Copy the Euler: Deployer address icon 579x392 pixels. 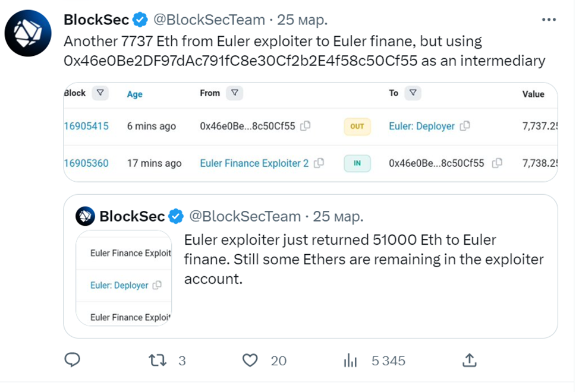point(465,126)
